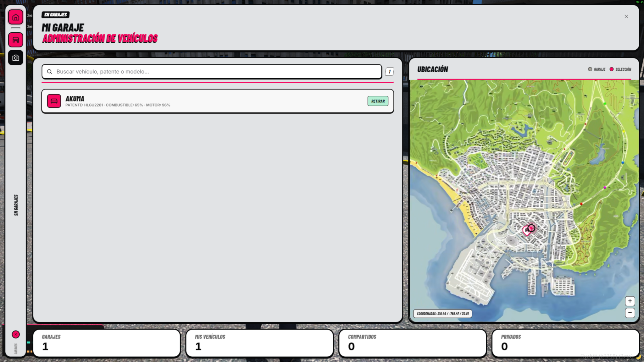Click the Coordenadas readout on map
This screenshot has width=644, height=362.
(x=442, y=314)
